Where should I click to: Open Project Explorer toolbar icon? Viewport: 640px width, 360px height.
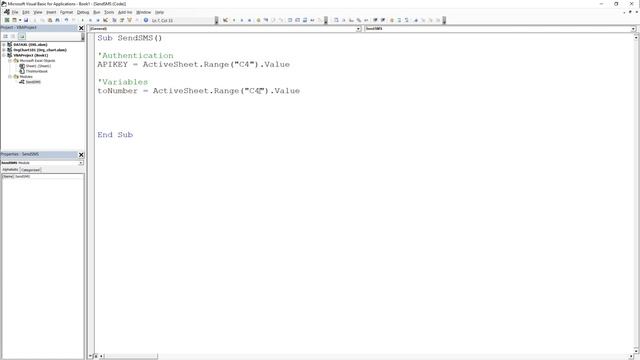point(114,20)
